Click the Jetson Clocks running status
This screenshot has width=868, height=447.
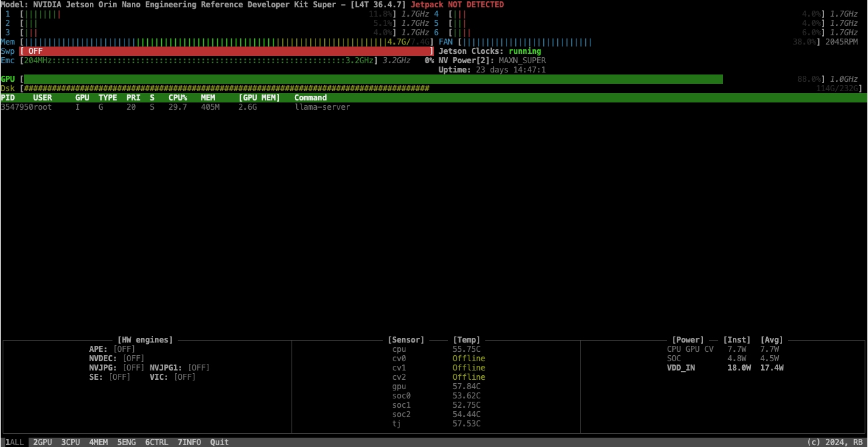pyautogui.click(x=525, y=51)
